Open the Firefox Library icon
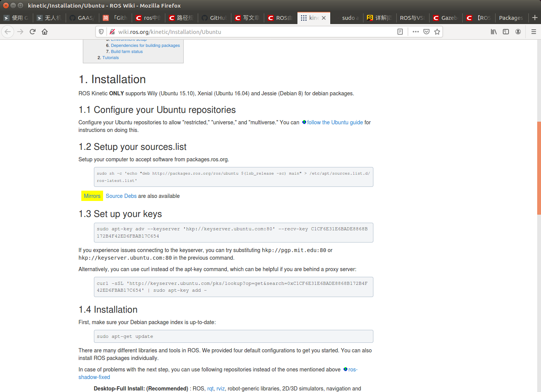Viewport: 541px width, 392px height. click(493, 32)
